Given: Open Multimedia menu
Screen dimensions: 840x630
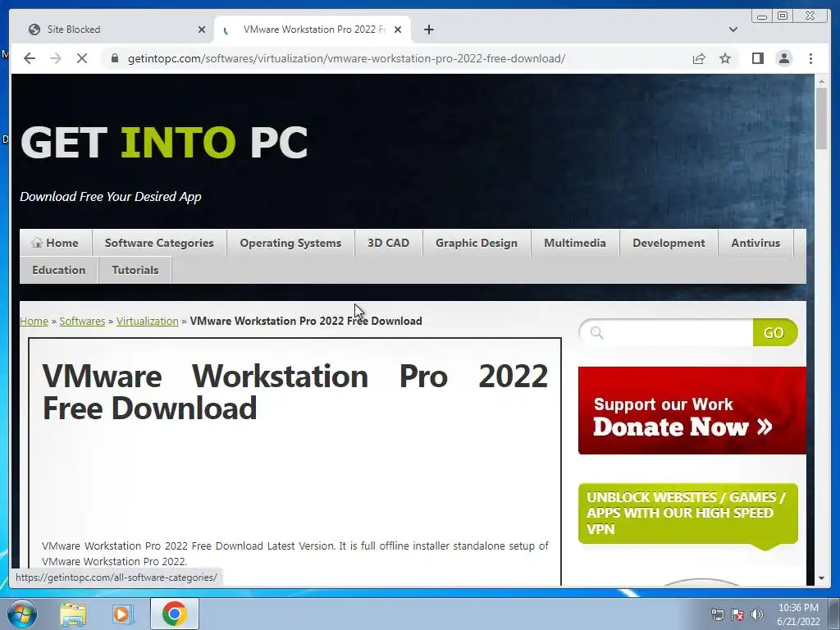Looking at the screenshot, I should 575,243.
